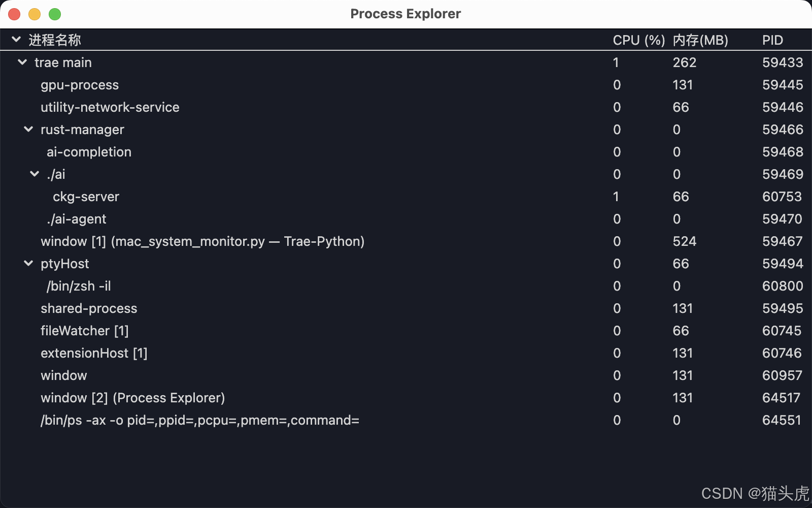Click the CPU (%) column header

coord(638,40)
